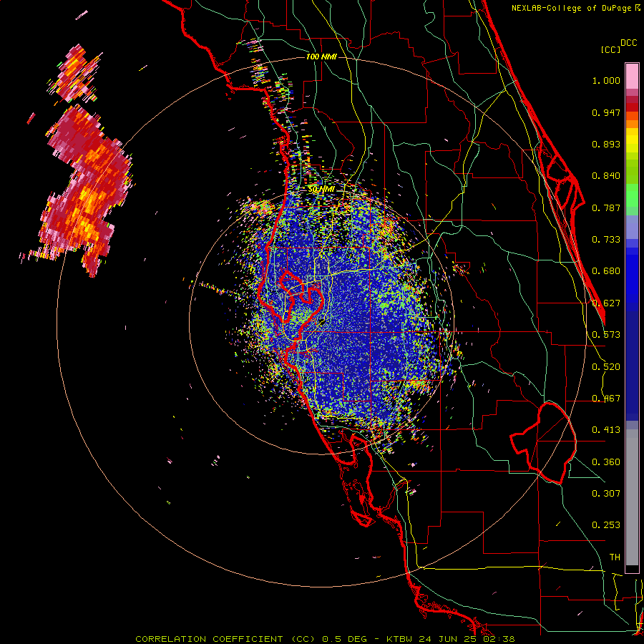Viewport: 644px width, 644px height.
Task: Select the 0.307 legend value
Action: tap(606, 494)
